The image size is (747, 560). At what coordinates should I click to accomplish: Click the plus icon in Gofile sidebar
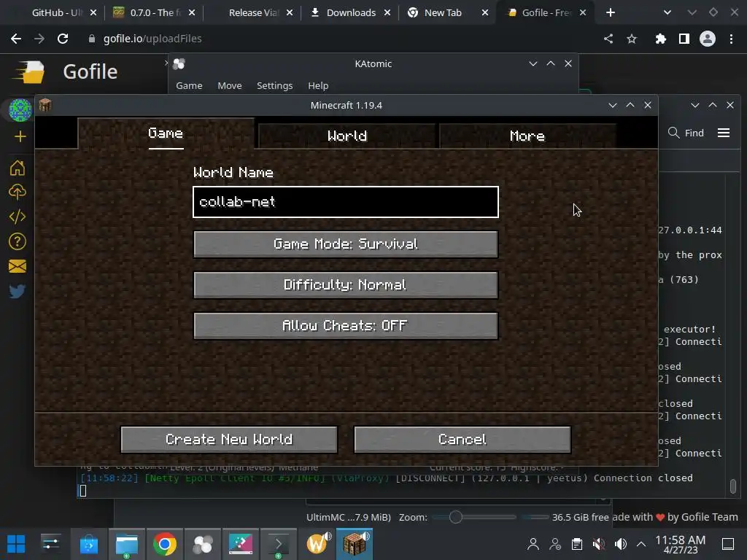20,136
